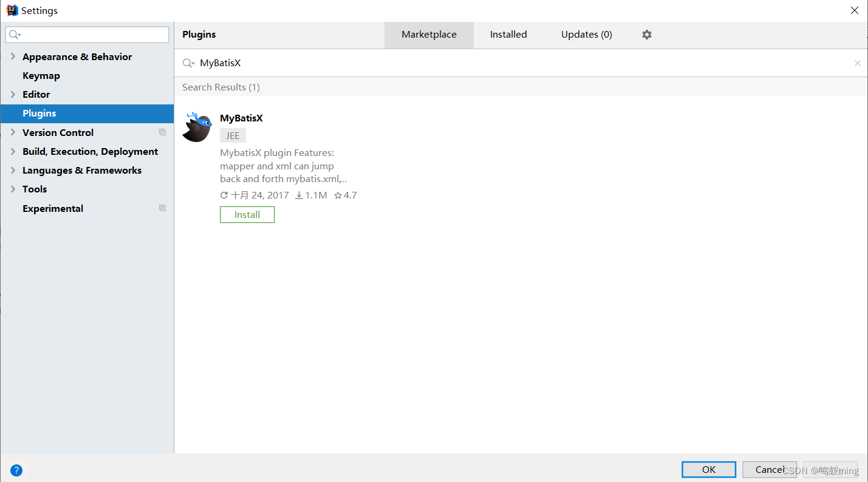Viewport: 868px width, 482px height.
Task: Click the update date refresh icon
Action: pyautogui.click(x=224, y=195)
